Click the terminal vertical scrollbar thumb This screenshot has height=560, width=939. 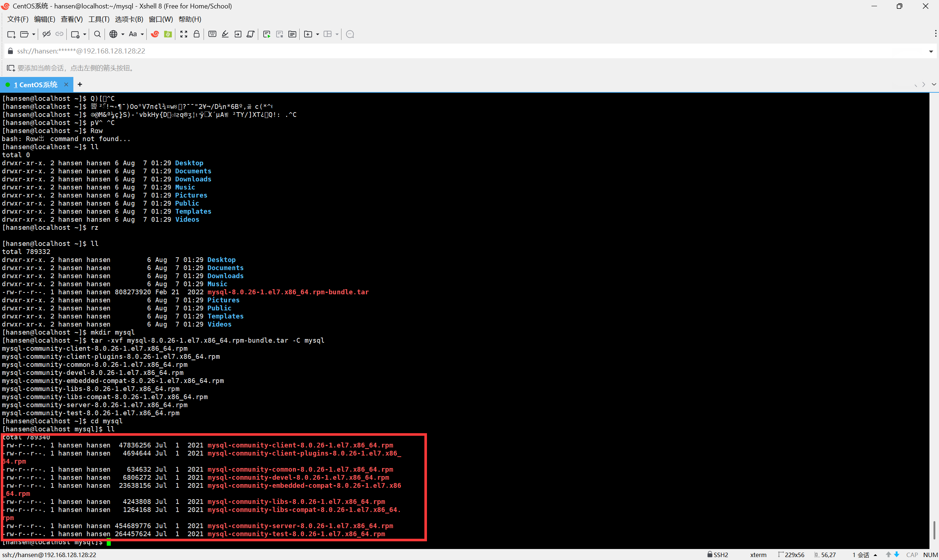coord(934,530)
